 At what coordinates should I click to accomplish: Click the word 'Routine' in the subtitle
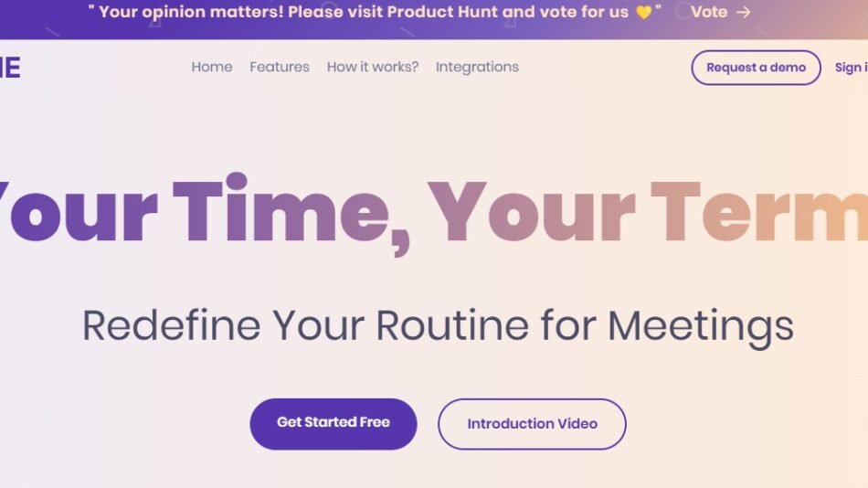click(x=452, y=325)
